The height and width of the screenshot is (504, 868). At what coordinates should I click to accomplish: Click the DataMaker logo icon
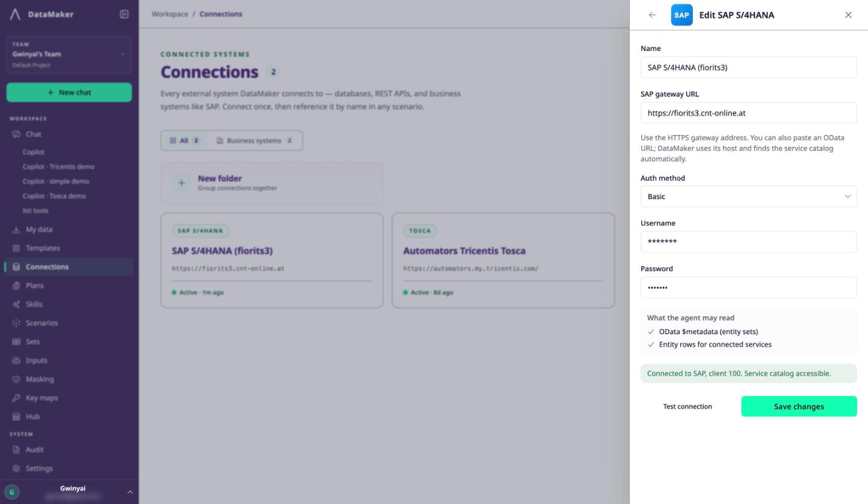point(15,14)
